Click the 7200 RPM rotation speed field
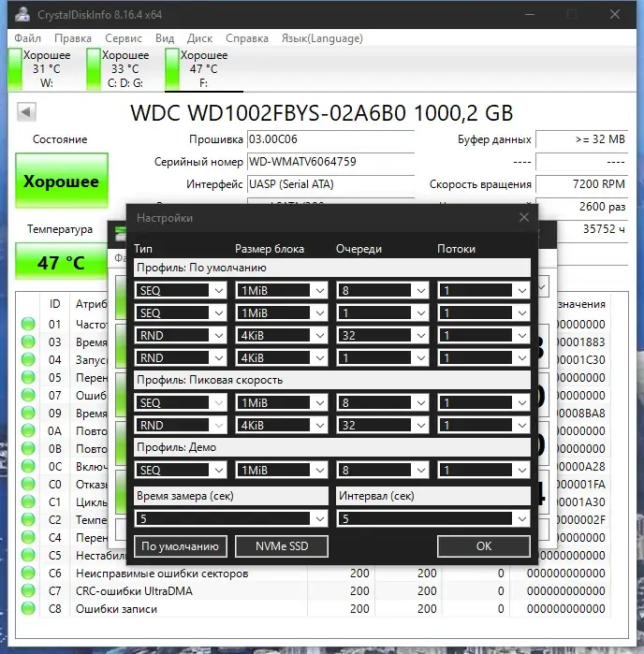This screenshot has width=644, height=654. tap(581, 184)
